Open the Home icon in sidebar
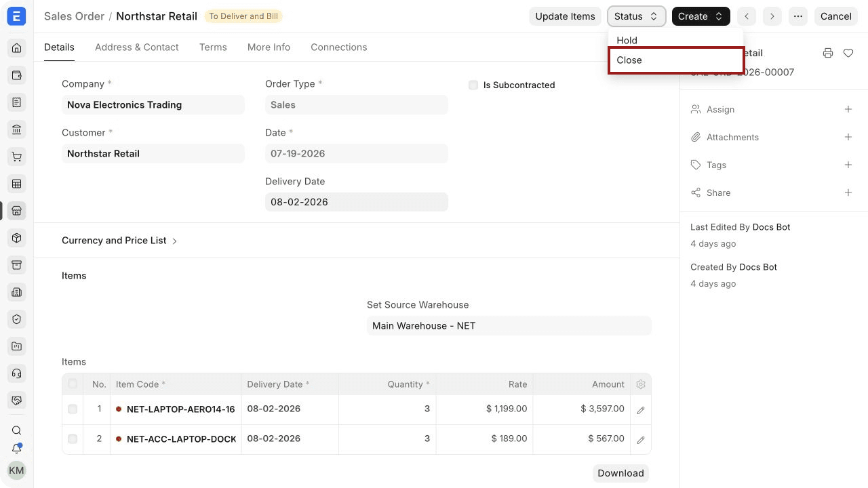Screen dimensions: 868x488 click(17, 48)
